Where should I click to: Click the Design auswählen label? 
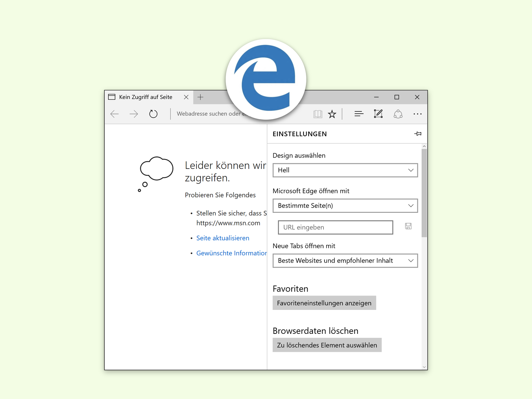(x=299, y=156)
